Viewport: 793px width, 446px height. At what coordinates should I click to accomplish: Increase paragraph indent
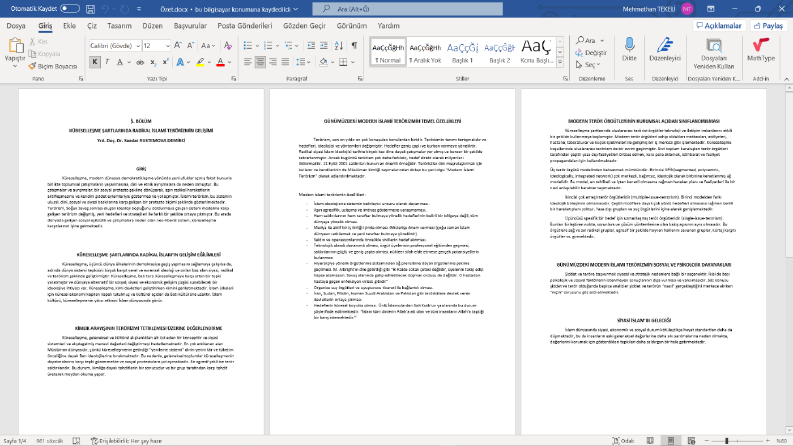(x=324, y=46)
